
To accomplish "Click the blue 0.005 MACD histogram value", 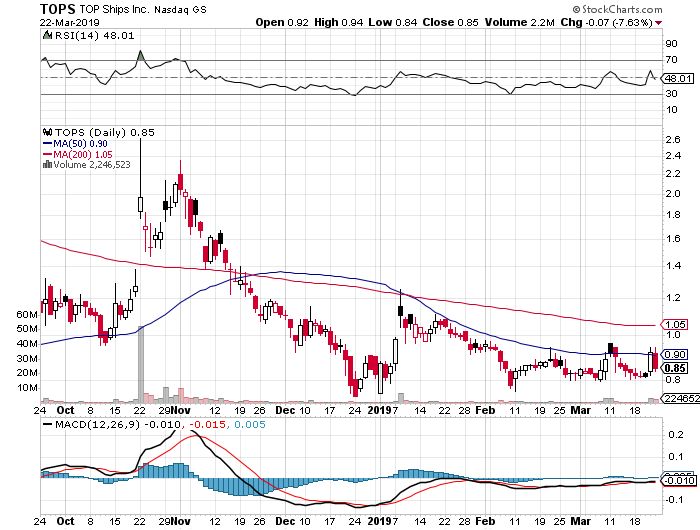I will [250, 424].
